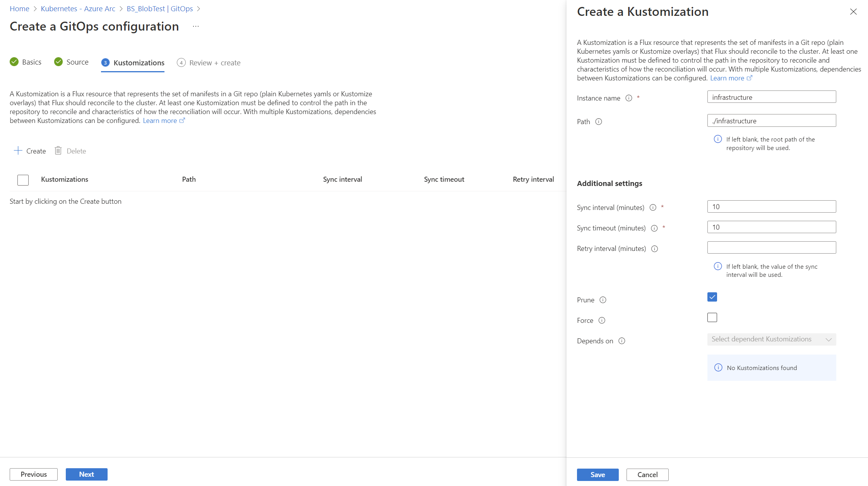Focus the empty Retry interval field
The height and width of the screenshot is (486, 868).
point(772,247)
